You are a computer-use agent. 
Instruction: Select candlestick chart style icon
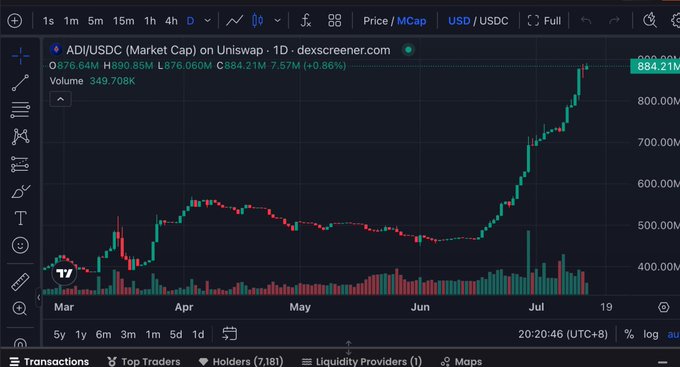258,20
